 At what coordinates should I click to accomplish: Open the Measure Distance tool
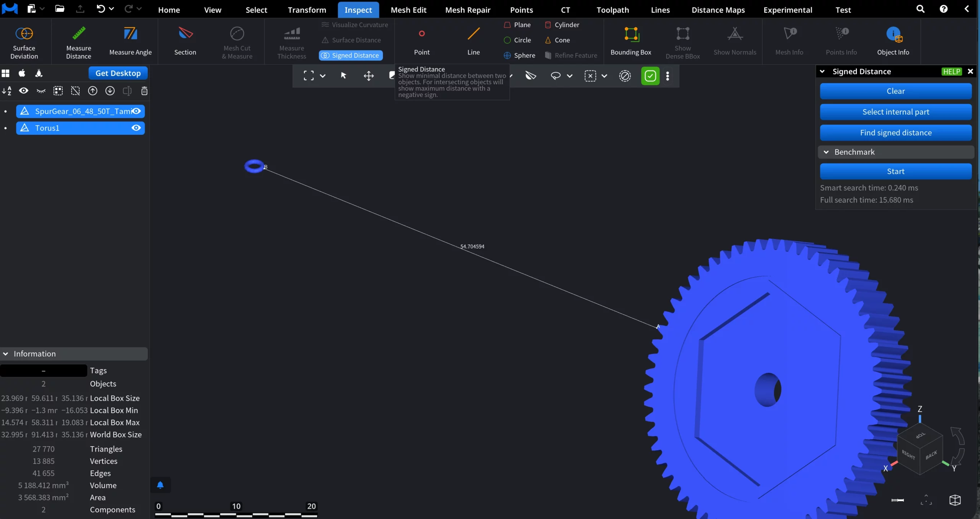78,42
